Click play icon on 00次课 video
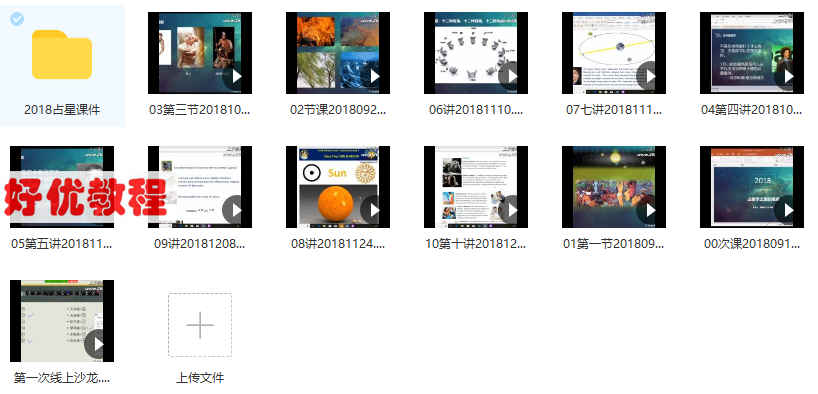Viewport: 818px width, 394px height. (x=787, y=210)
